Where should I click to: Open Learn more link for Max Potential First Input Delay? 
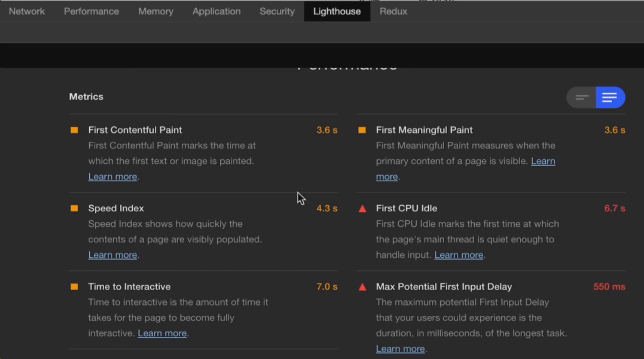pos(400,348)
